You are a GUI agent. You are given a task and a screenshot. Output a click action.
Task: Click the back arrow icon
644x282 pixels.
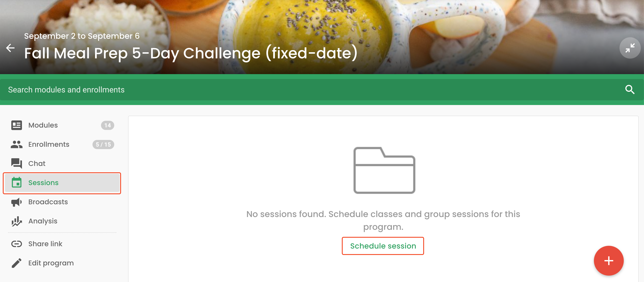click(x=10, y=48)
